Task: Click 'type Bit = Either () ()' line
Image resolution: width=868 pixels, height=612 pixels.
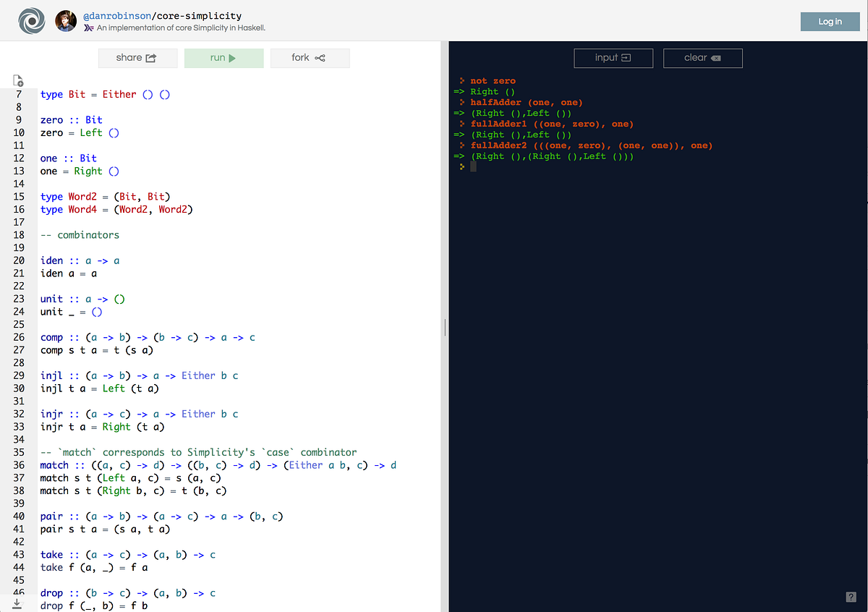Action: pyautogui.click(x=105, y=94)
